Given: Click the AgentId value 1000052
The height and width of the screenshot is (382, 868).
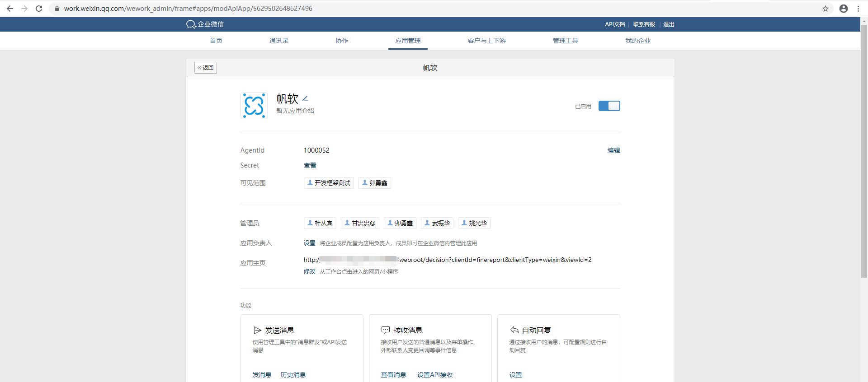Looking at the screenshot, I should point(316,150).
